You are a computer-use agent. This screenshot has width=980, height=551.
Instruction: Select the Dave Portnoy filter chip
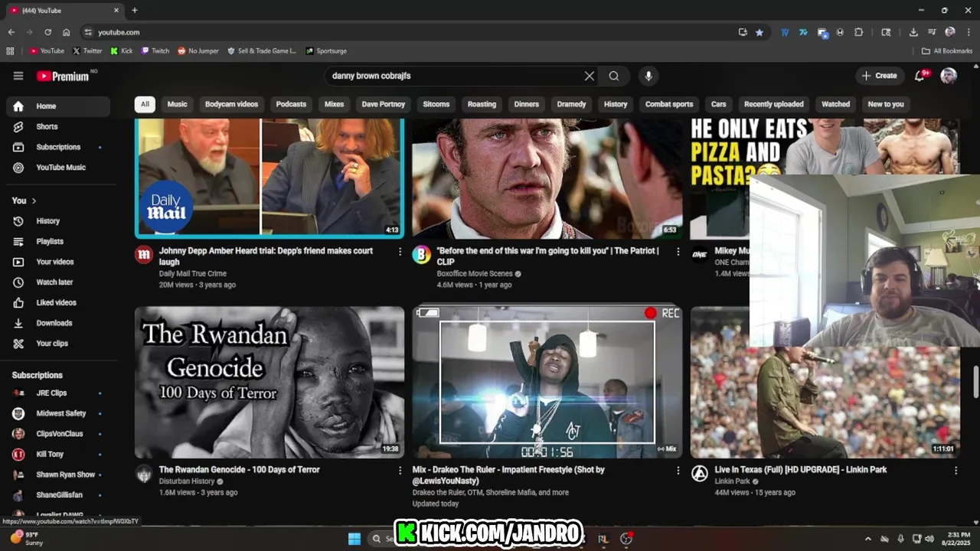tap(384, 104)
